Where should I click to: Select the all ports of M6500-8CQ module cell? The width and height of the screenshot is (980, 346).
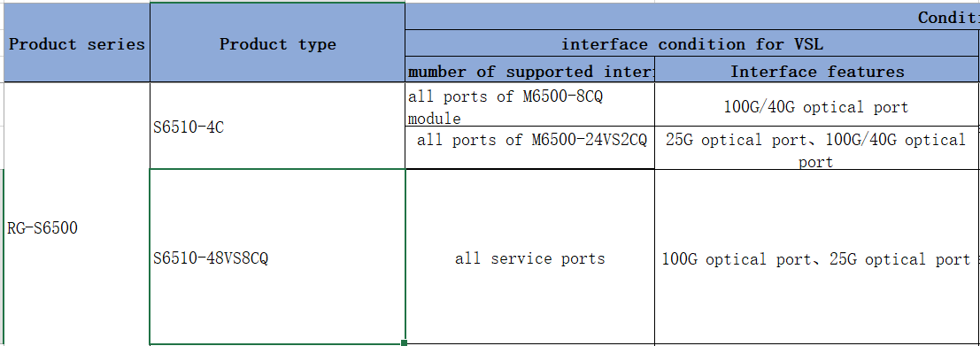click(530, 104)
